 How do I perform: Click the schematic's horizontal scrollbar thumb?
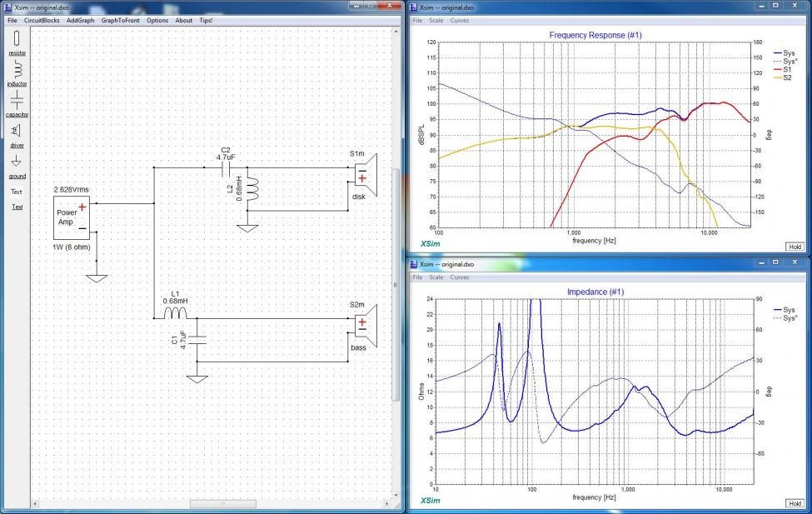(211, 504)
